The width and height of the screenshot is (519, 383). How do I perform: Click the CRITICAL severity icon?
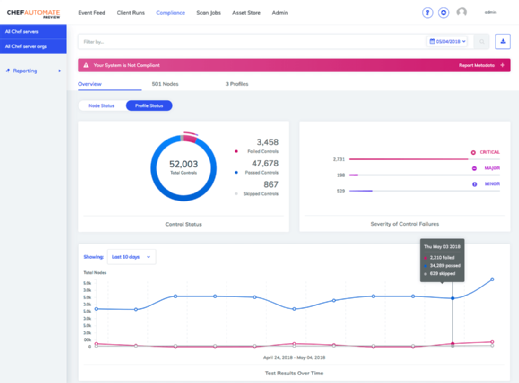(x=473, y=152)
